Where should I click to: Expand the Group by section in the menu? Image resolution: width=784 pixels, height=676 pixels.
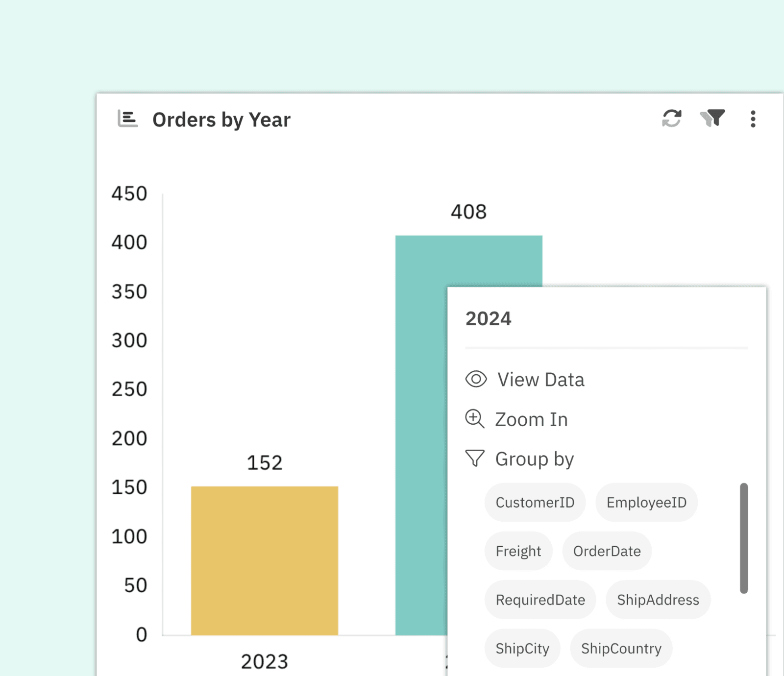534,459
